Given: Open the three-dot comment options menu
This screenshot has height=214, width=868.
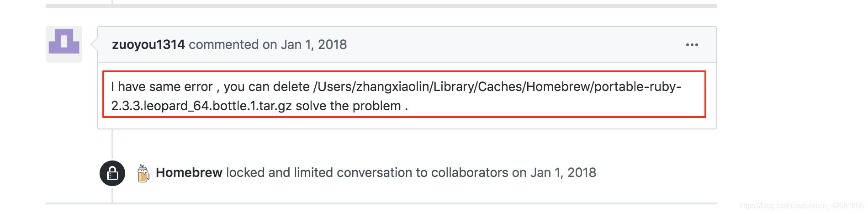Looking at the screenshot, I should click(x=692, y=45).
